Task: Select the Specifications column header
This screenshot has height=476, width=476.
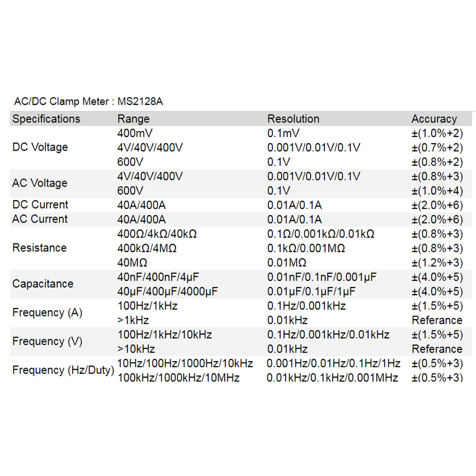Action: tap(46, 119)
